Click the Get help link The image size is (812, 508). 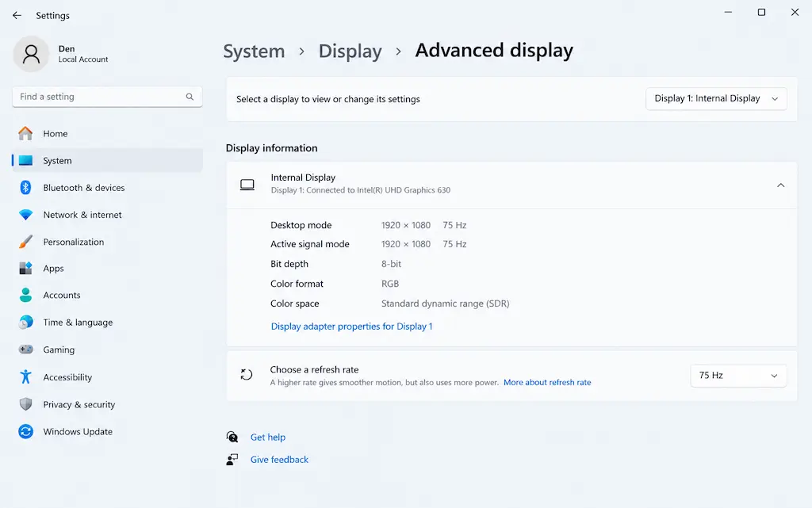(x=268, y=437)
